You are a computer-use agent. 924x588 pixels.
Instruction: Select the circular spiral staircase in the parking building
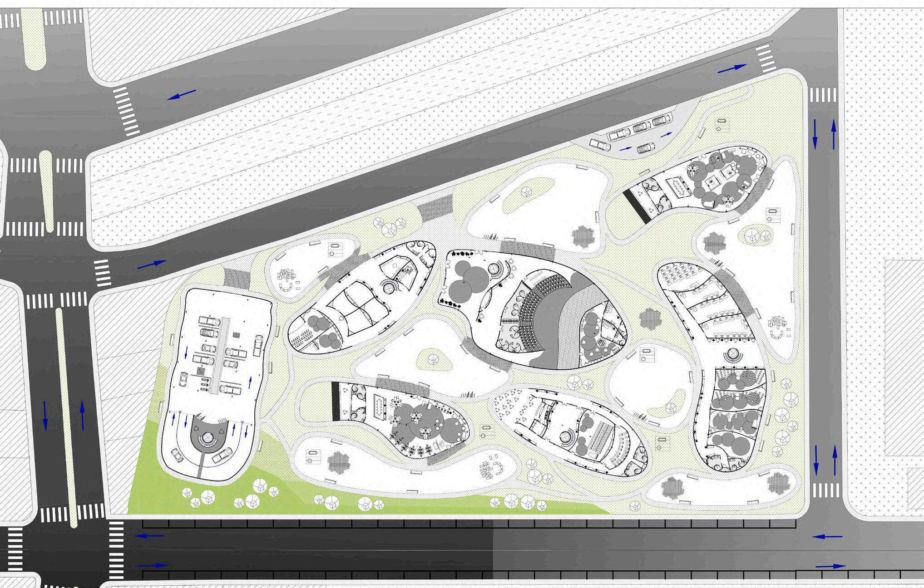208,438
